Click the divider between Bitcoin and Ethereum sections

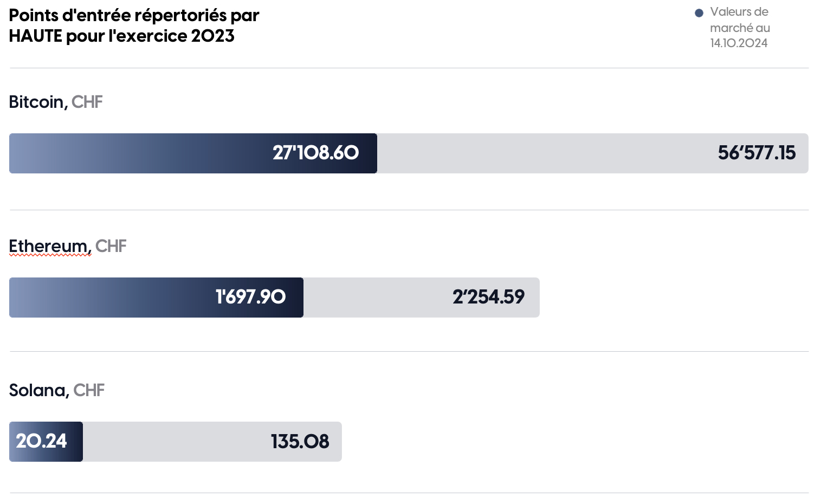pyautogui.click(x=409, y=210)
